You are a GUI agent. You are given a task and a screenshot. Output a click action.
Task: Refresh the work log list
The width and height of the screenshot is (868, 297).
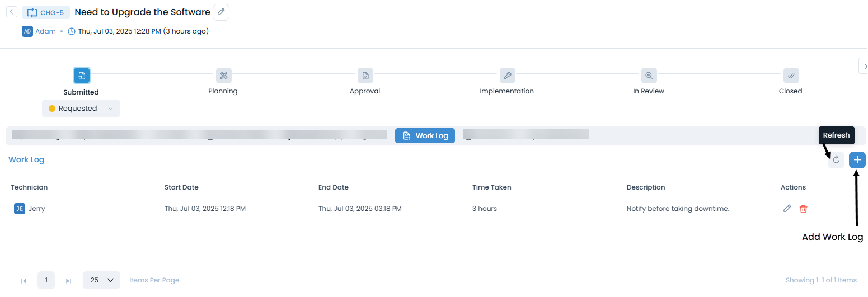(x=836, y=160)
